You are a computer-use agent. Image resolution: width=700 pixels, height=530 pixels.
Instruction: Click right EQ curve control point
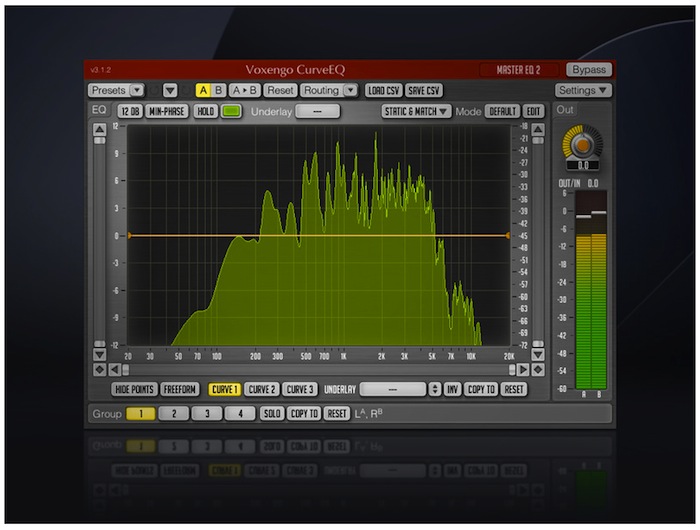pos(508,235)
